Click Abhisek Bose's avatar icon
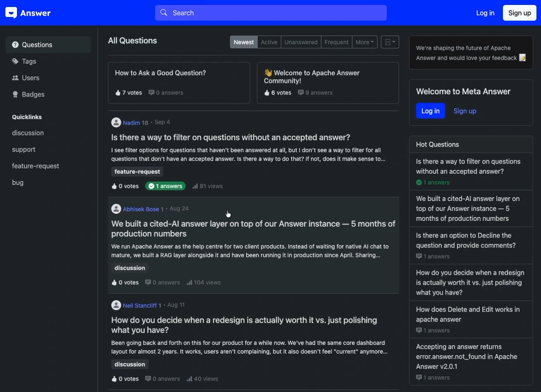The image size is (541, 392). 116,209
